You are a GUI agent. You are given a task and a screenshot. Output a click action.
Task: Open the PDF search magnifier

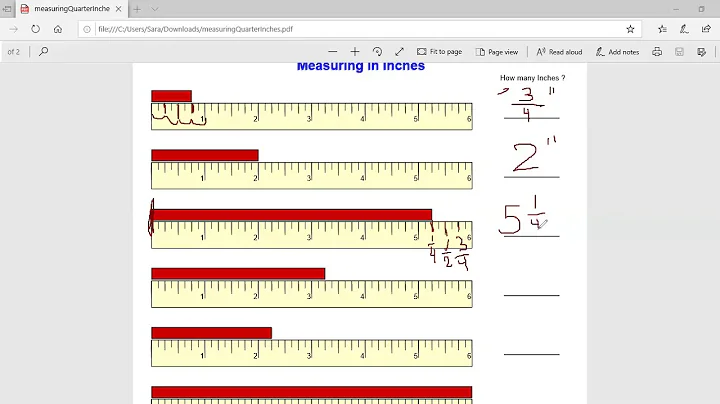pos(44,51)
